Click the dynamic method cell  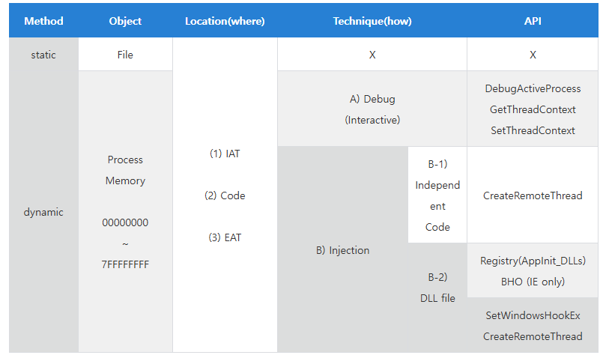pos(43,212)
